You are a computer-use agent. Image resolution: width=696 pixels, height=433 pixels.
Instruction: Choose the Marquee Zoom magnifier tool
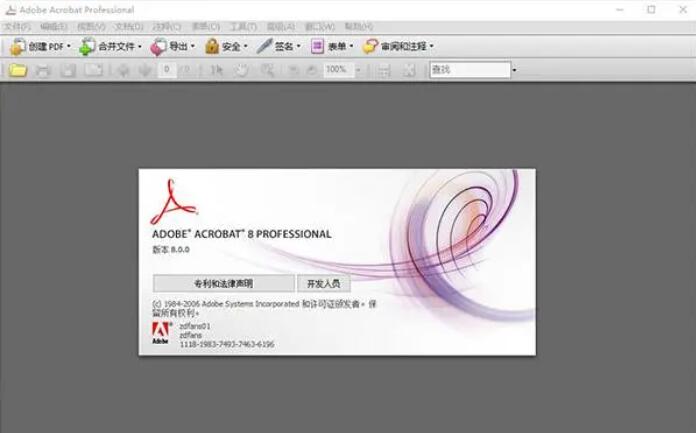click(x=268, y=70)
